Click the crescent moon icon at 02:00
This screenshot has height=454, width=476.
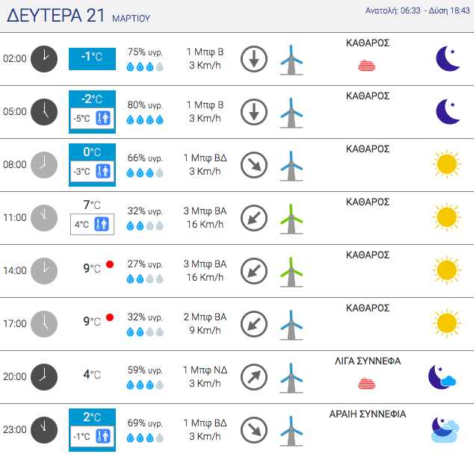click(x=448, y=58)
